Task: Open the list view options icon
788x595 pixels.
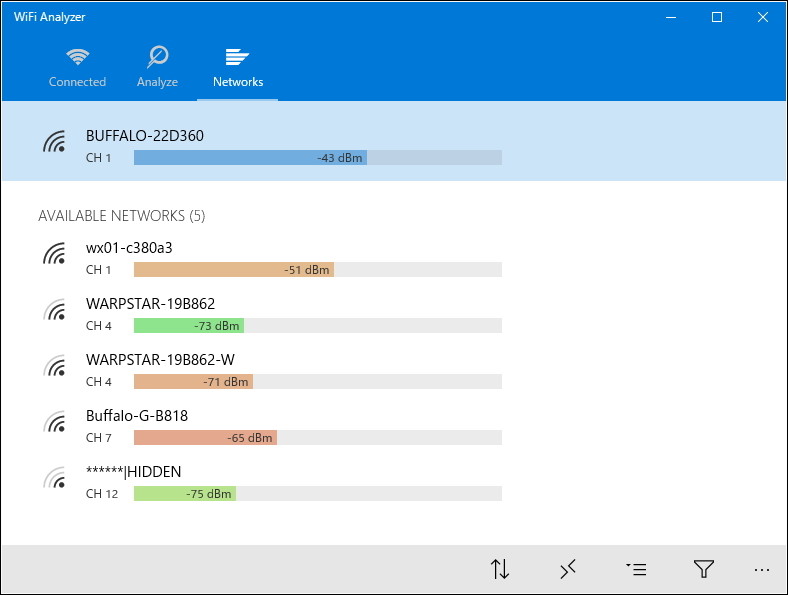Action: coord(636,569)
